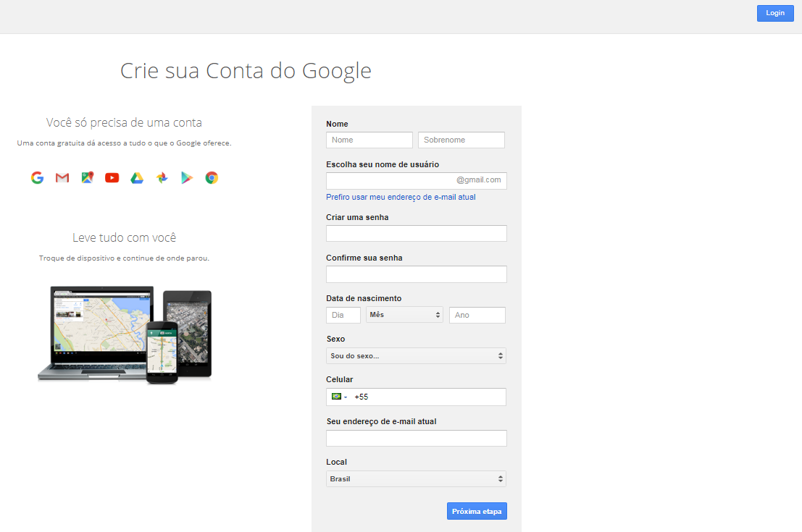802x532 pixels.
Task: Click the Gmail envelope icon
Action: [62, 178]
